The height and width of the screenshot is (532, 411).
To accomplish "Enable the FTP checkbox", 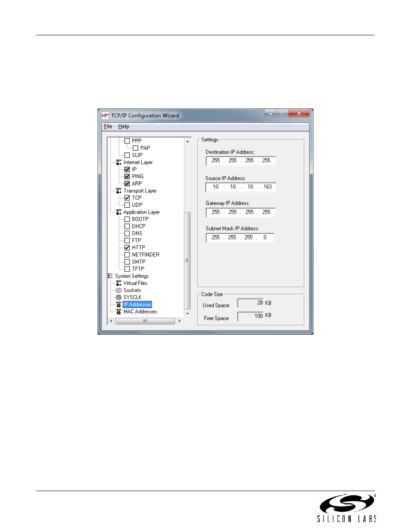I will pos(127,240).
